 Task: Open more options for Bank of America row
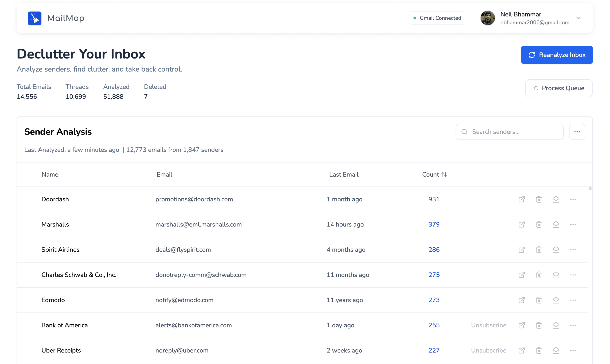573,325
